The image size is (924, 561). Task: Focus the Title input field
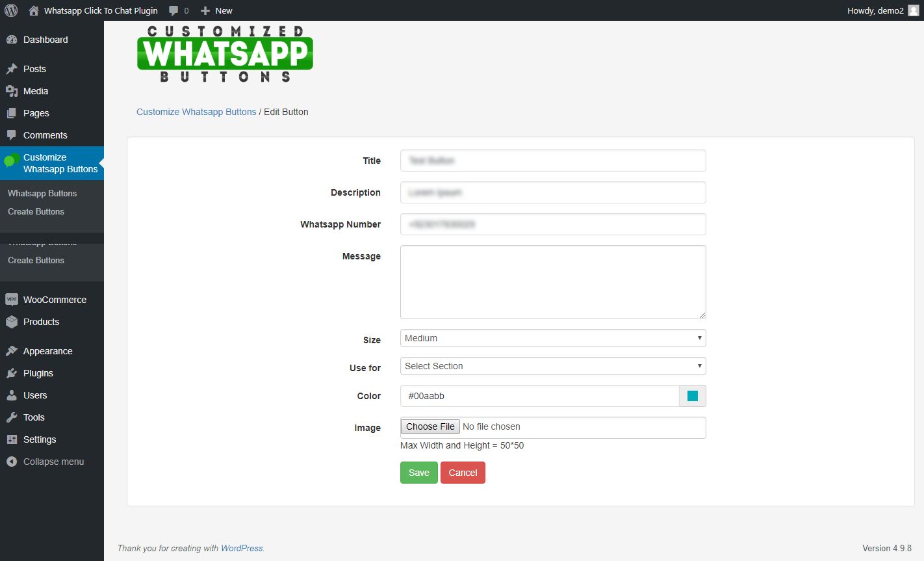tap(553, 161)
